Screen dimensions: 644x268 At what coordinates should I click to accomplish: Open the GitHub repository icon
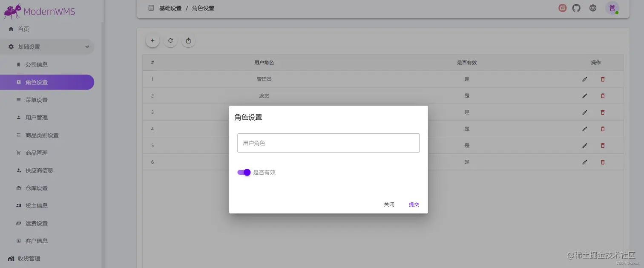point(576,8)
